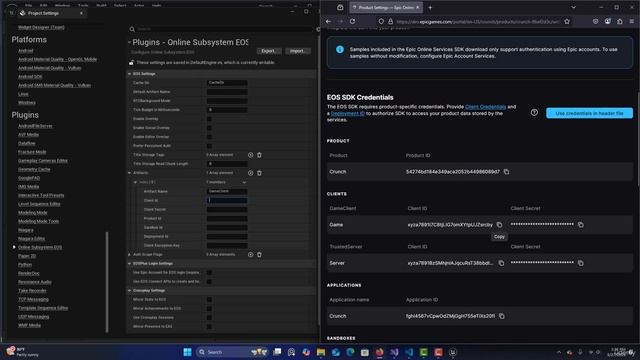Collapse the Index [0] artifact entry
The image size is (640, 360).
(x=135, y=182)
